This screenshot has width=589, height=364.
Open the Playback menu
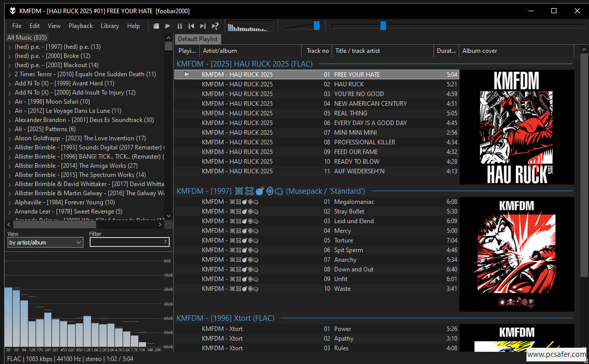coord(80,26)
